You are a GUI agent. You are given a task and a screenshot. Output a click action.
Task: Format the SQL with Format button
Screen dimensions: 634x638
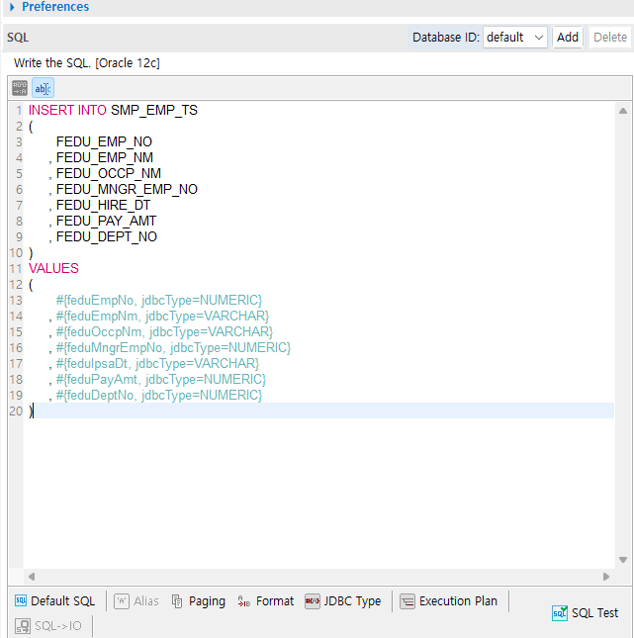(x=266, y=601)
